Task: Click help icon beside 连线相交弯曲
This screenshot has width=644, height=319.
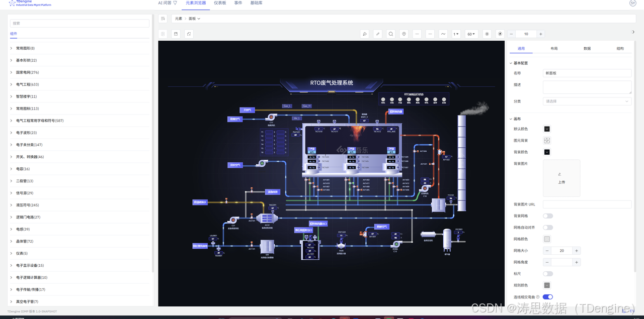Action: [x=538, y=297]
